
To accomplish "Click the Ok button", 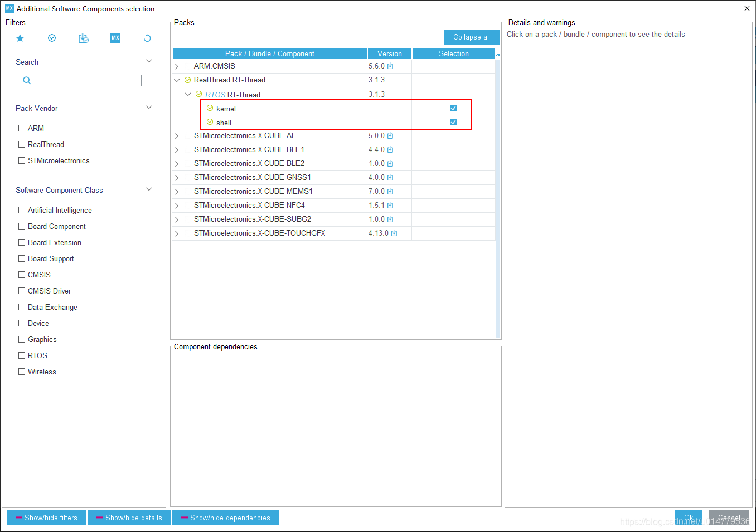I will [689, 518].
